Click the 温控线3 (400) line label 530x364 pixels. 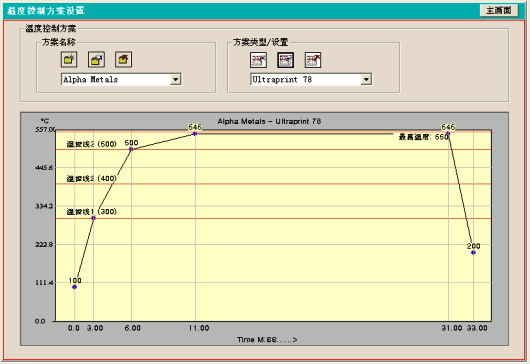pos(92,178)
